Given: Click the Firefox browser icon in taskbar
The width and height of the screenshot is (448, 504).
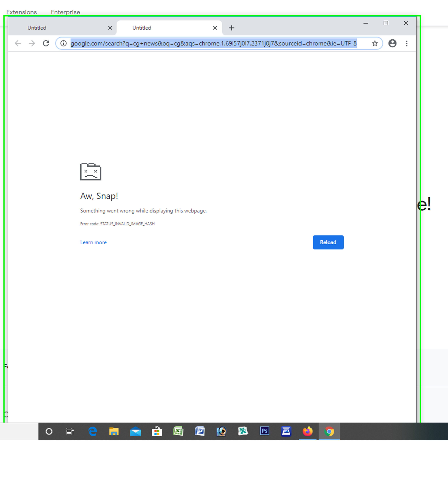Looking at the screenshot, I should (x=307, y=431).
